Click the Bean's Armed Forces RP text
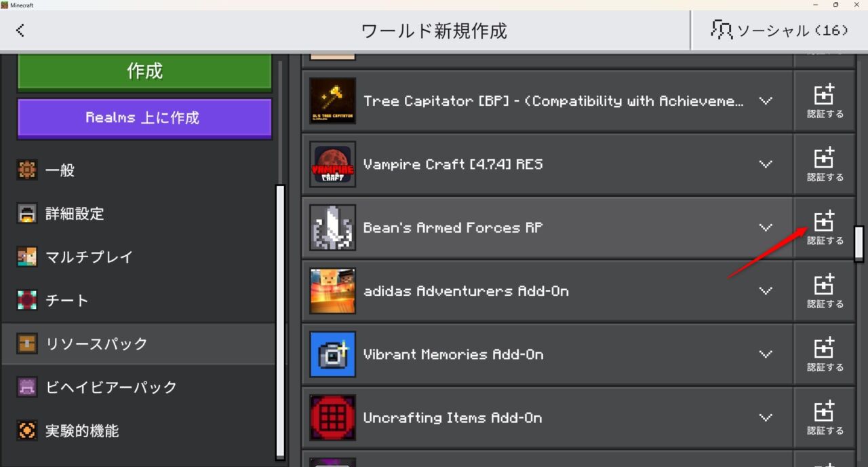 pyautogui.click(x=452, y=227)
